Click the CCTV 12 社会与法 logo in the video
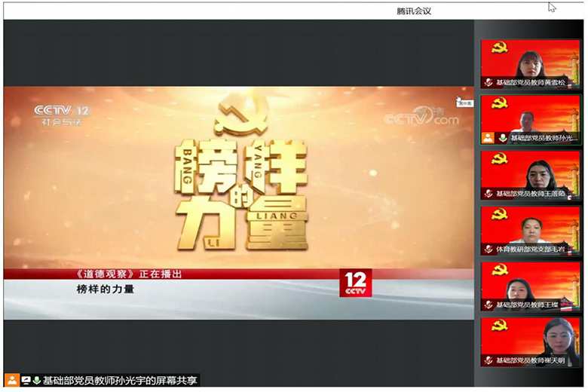The image size is (588, 392). [61, 115]
